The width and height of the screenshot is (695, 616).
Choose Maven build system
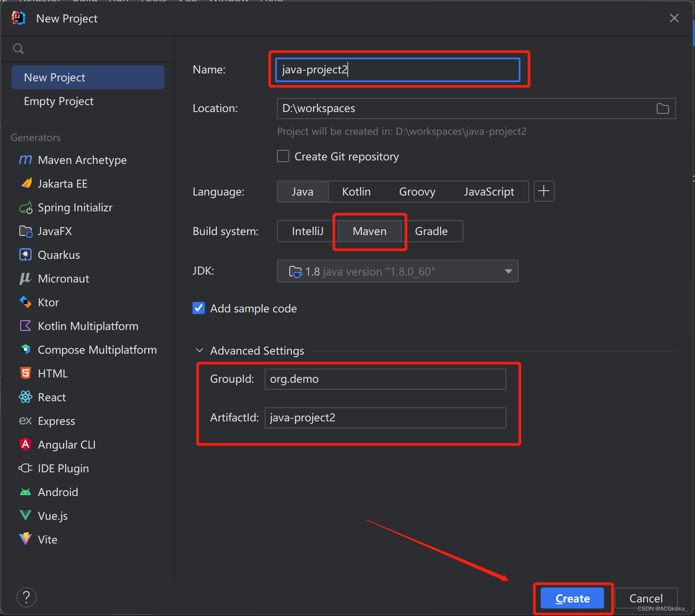click(370, 231)
